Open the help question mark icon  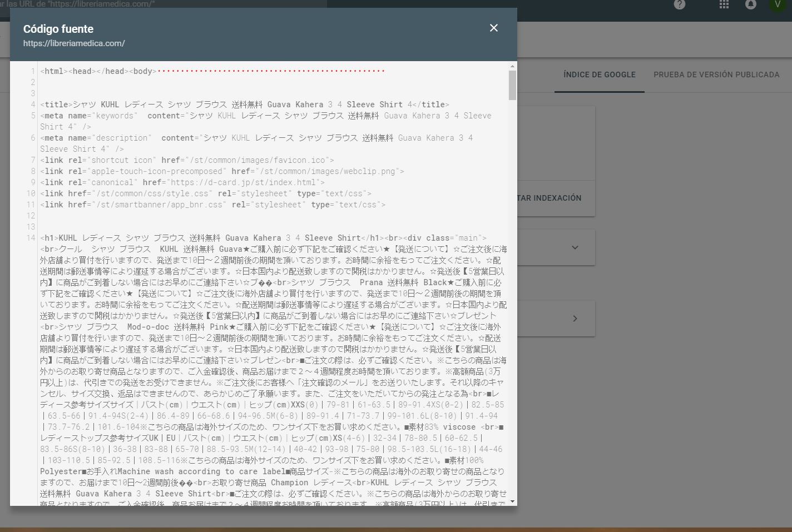680,4
